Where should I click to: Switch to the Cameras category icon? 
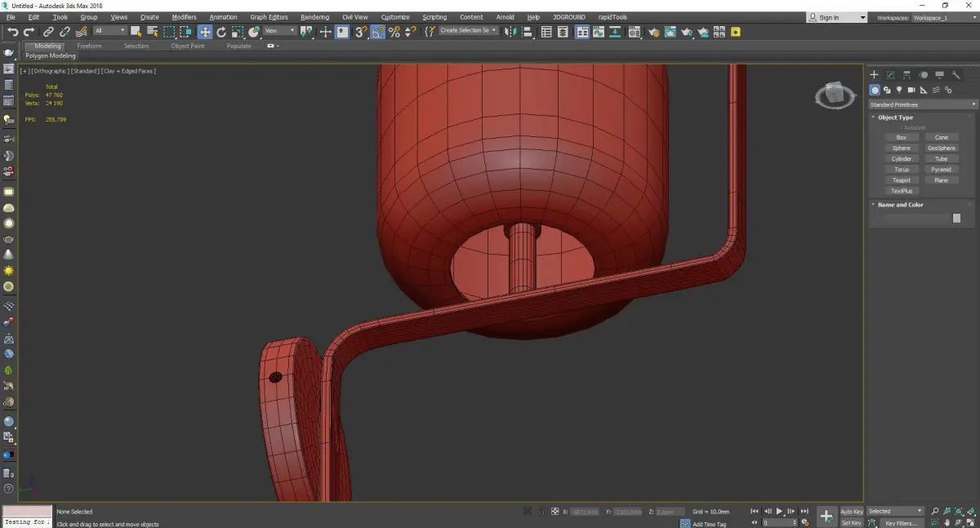click(911, 90)
